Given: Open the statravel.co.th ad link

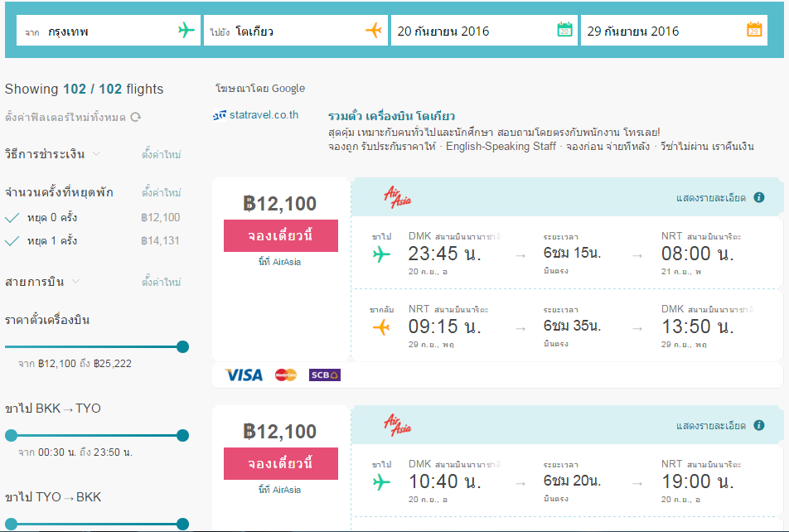Looking at the screenshot, I should 264,114.
